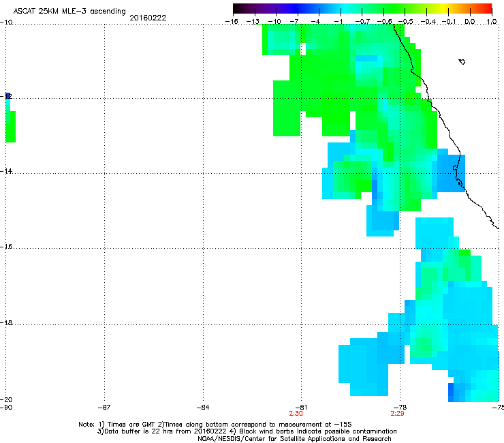Click latitude label -20 on left axis
The width and height of the screenshot is (504, 443).
(x=6, y=399)
